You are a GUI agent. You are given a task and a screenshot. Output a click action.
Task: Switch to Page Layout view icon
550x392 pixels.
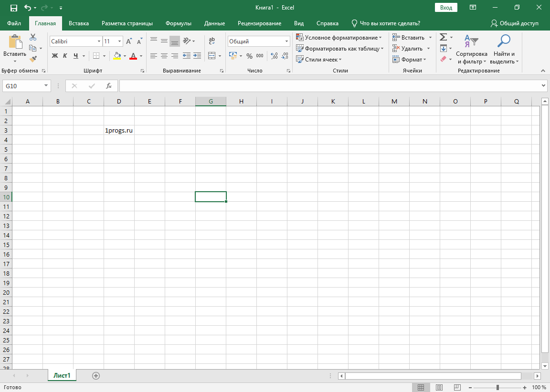pos(439,387)
